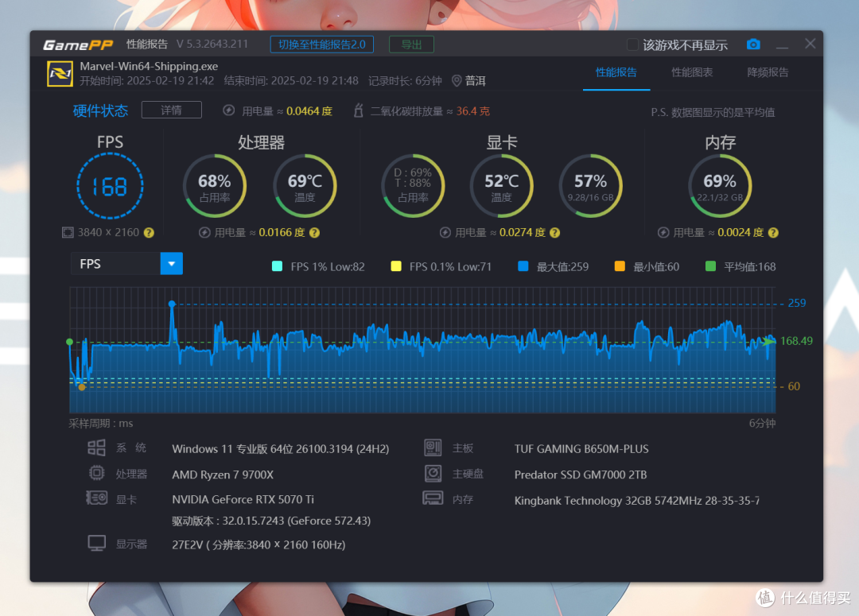Click the CPU 68% usage gauge
Image resolution: width=859 pixels, height=616 pixels.
(215, 186)
